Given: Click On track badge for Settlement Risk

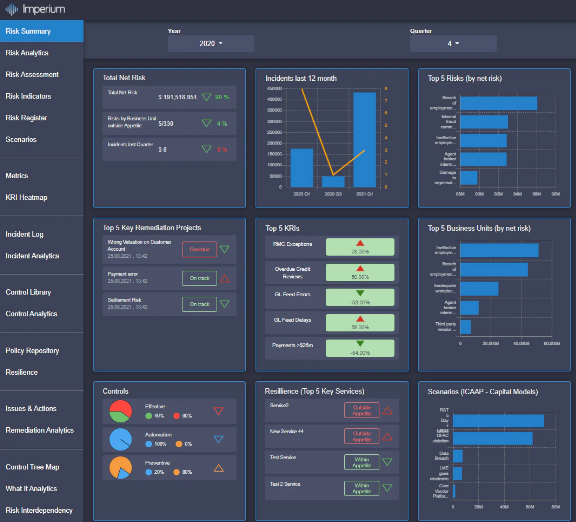Looking at the screenshot, I should [199, 304].
